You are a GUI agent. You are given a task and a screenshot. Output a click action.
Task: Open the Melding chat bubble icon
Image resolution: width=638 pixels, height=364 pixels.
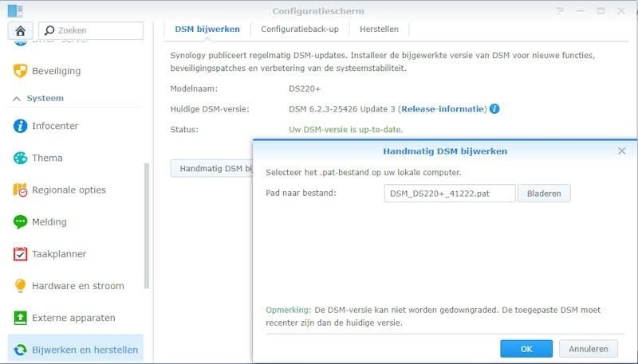point(20,221)
